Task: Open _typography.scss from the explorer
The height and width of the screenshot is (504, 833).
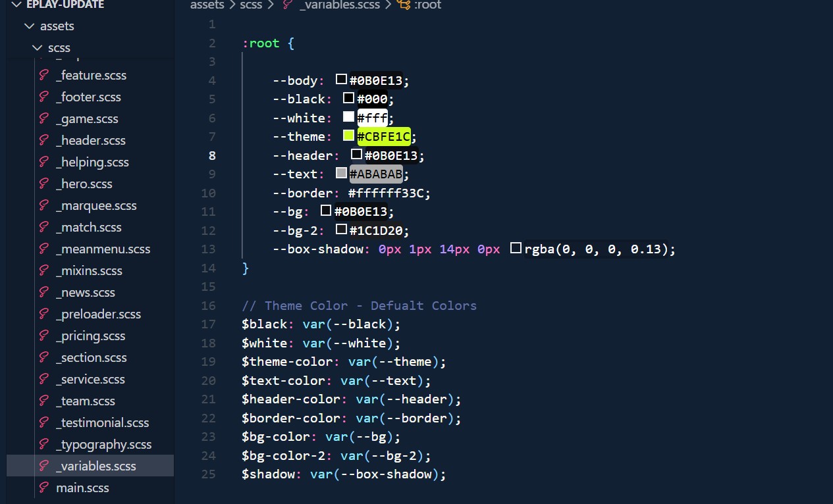Action: 104,444
